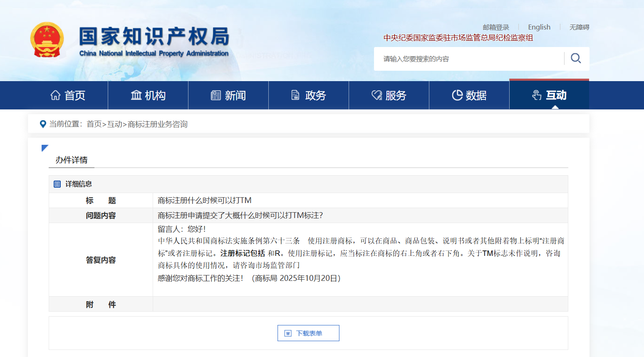This screenshot has width=644, height=357.
Task: Click the heart icon for 服务
Action: point(376,95)
